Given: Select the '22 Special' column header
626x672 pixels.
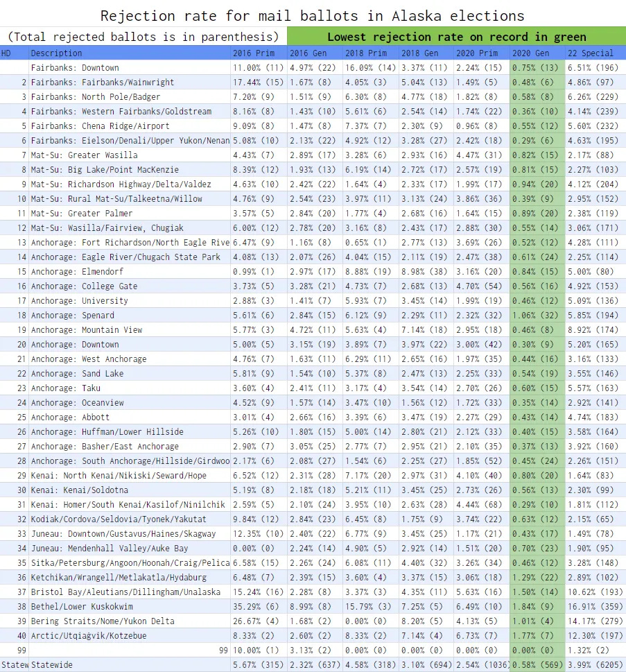Looking at the screenshot, I should click(x=595, y=53).
